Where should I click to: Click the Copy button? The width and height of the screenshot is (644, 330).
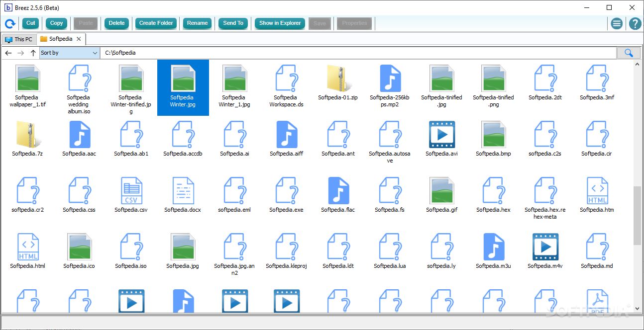coord(57,23)
